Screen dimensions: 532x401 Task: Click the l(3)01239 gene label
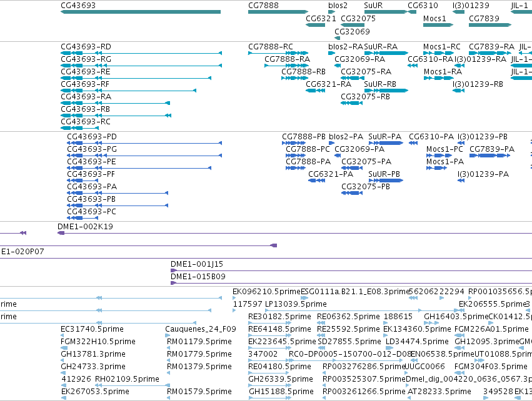(x=471, y=6)
